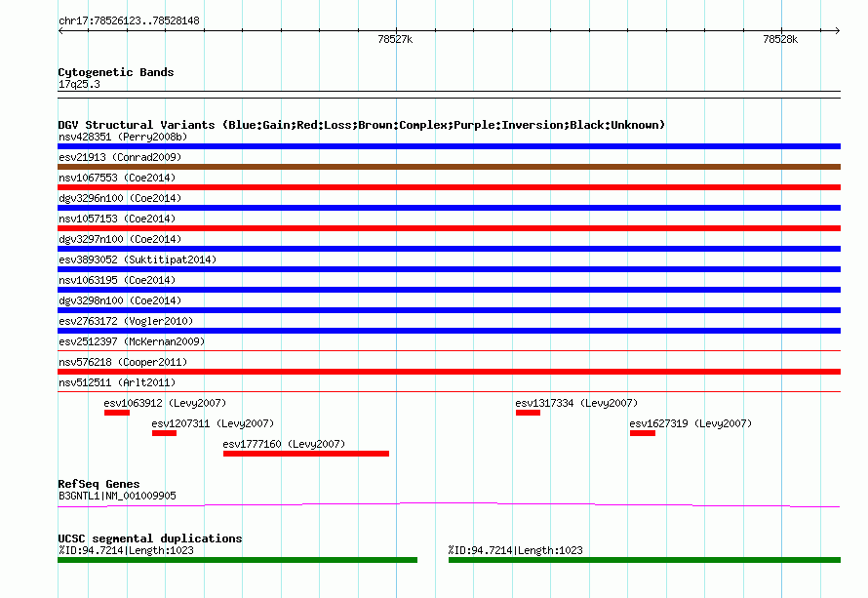
Task: Click the B3GNTL1|NM_001009905 gene label
Action: pyautogui.click(x=117, y=496)
